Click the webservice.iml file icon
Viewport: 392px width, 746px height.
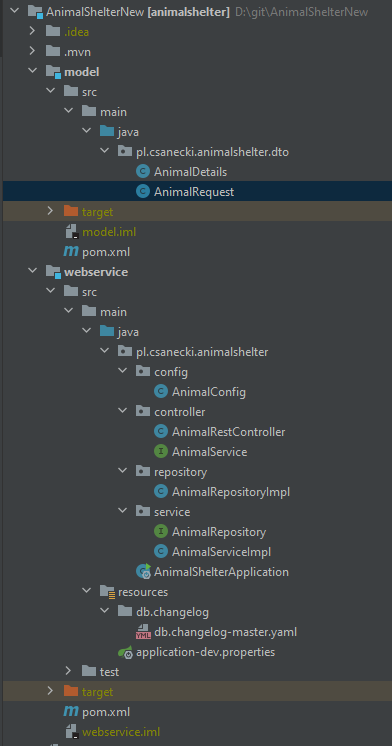72,731
